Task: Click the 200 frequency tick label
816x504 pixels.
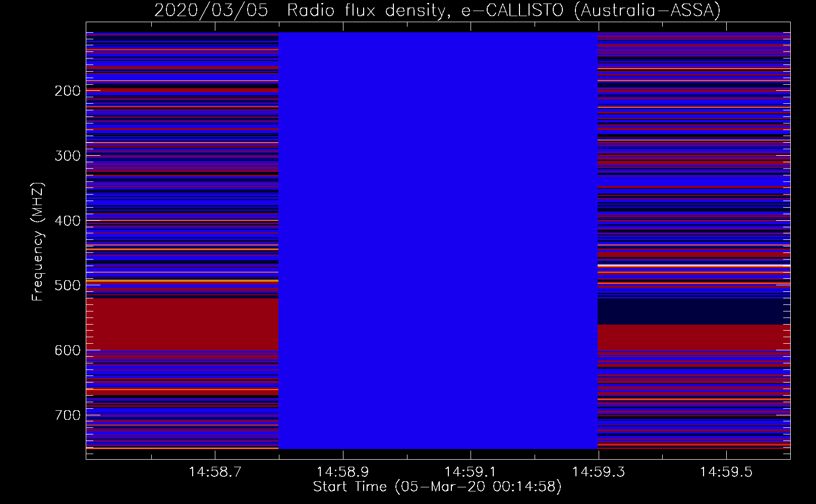Action: (68, 91)
